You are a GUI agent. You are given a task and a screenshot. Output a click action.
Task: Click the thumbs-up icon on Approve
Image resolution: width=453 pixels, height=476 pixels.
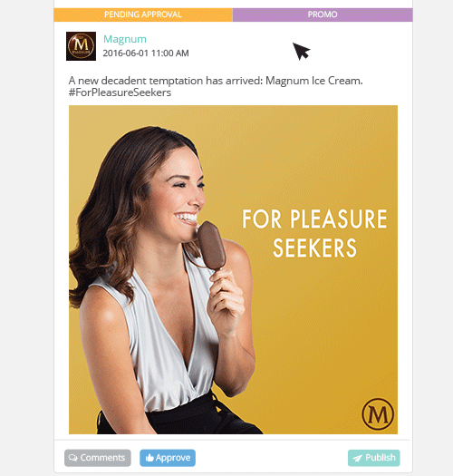[x=149, y=458]
